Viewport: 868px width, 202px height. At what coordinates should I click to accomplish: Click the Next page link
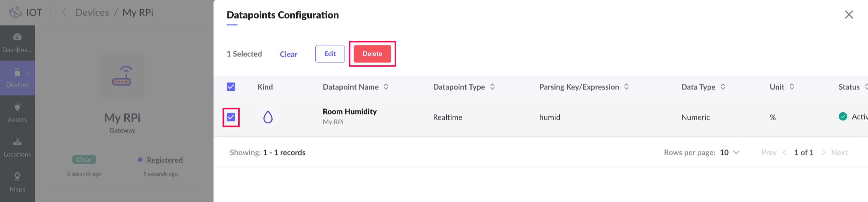[839, 153]
